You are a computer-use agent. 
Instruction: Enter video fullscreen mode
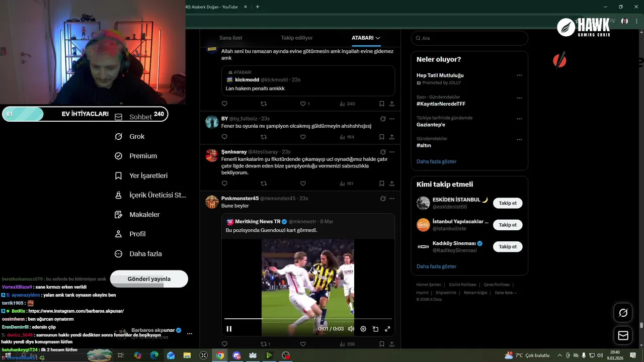[387, 329]
